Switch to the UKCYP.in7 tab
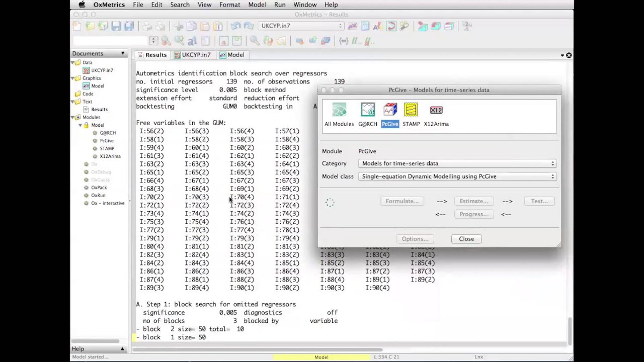 tap(192, 55)
